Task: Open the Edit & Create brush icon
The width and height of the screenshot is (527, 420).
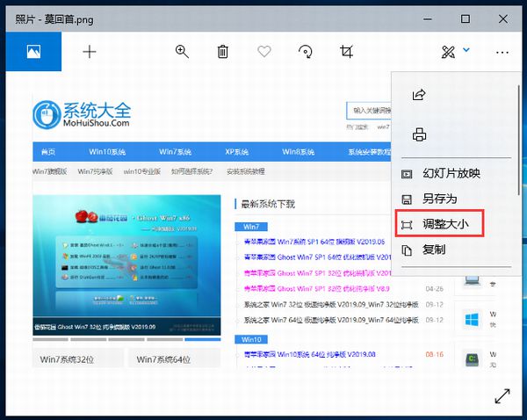Action: (448, 52)
